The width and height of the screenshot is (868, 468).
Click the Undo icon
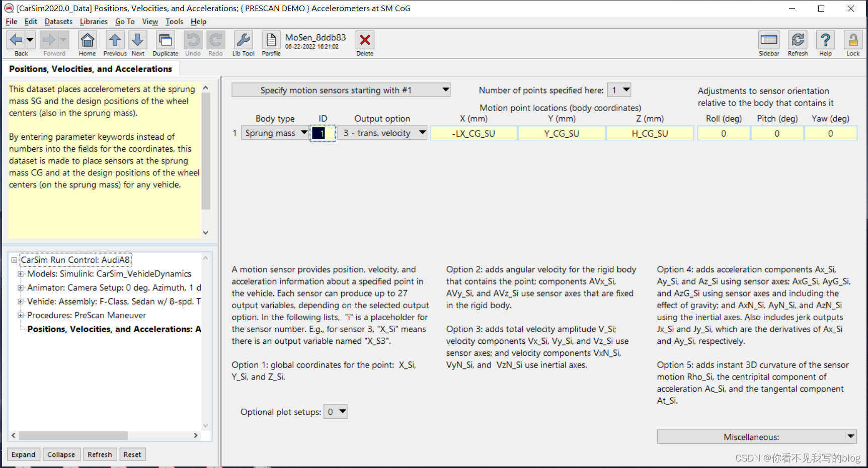tap(193, 40)
